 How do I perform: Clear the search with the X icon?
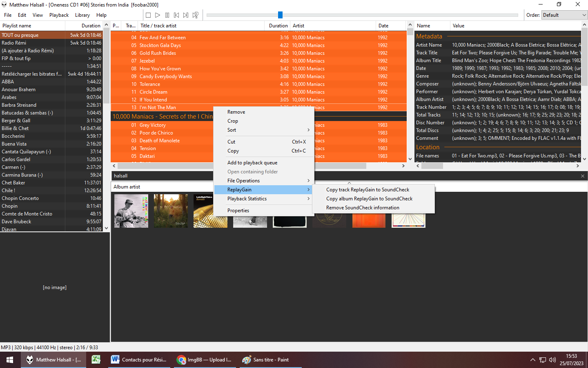(583, 176)
